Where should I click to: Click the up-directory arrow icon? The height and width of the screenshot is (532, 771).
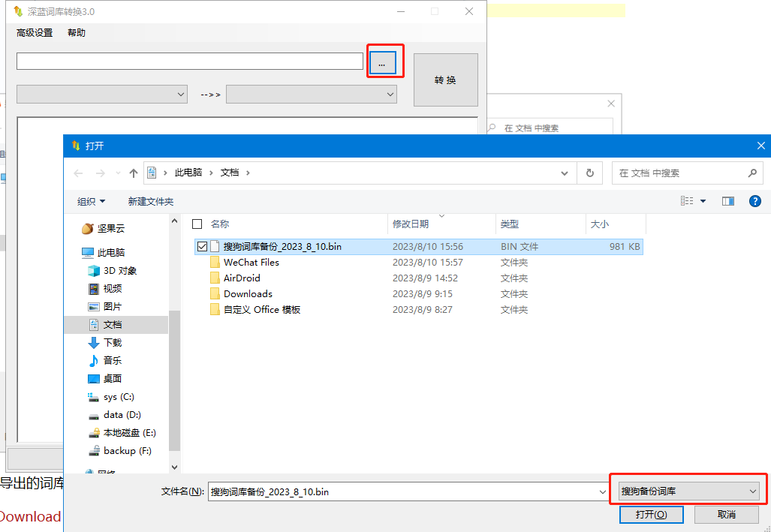pyautogui.click(x=134, y=173)
